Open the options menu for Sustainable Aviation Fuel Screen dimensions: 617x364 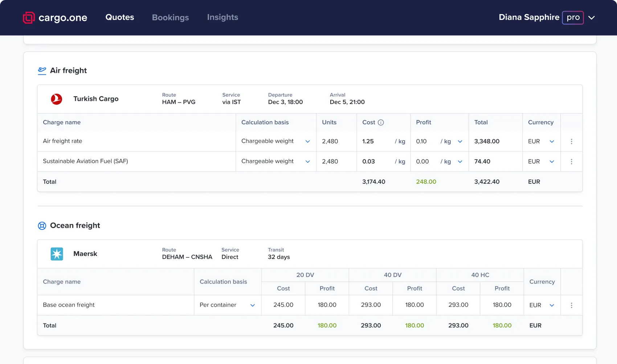tap(571, 161)
